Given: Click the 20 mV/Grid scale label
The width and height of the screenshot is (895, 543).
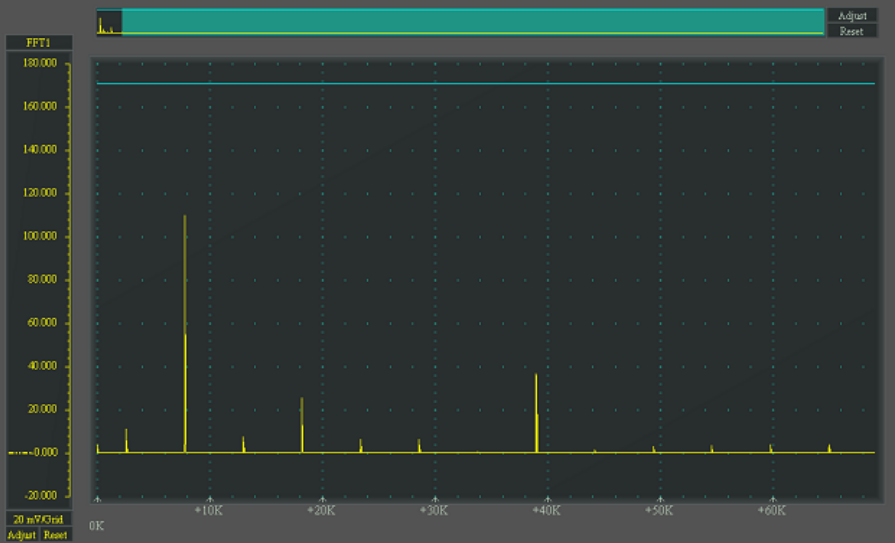Looking at the screenshot, I should coord(39,519).
